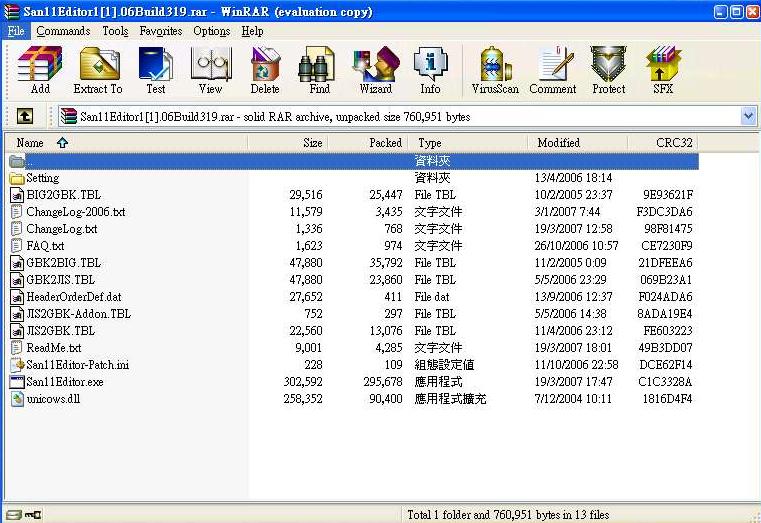Screen dimensions: 761x523
Task: Open the Options menu
Action: pyautogui.click(x=212, y=31)
